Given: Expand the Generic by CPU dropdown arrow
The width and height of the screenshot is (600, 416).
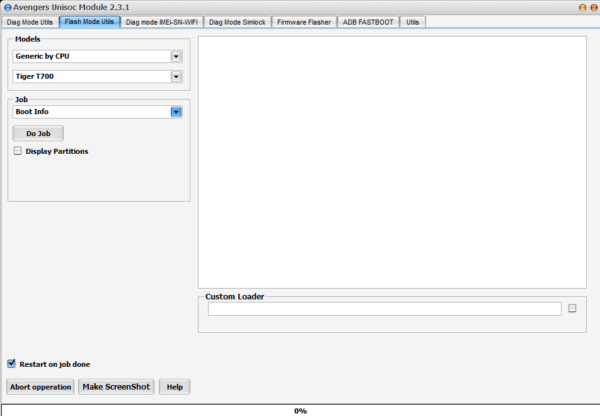Looking at the screenshot, I should (x=176, y=57).
